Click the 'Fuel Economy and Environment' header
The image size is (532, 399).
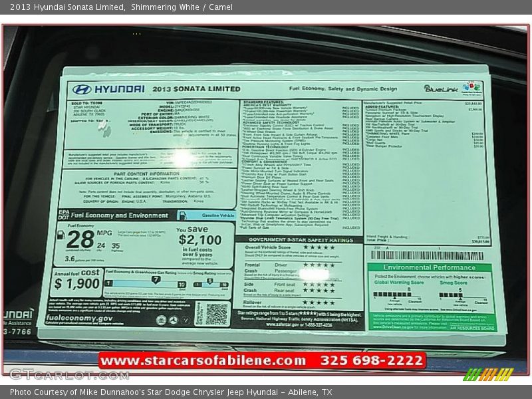coord(120,215)
